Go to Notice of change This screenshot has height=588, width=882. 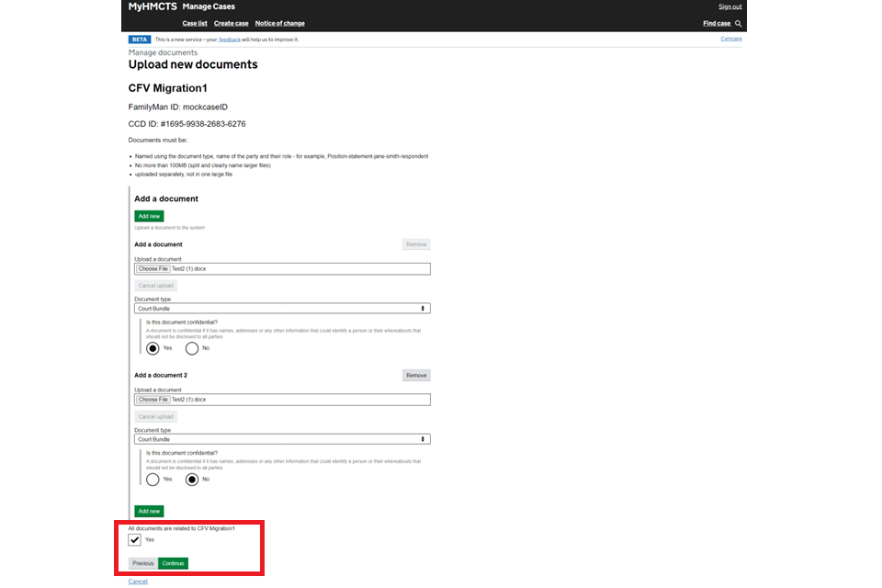tap(279, 24)
